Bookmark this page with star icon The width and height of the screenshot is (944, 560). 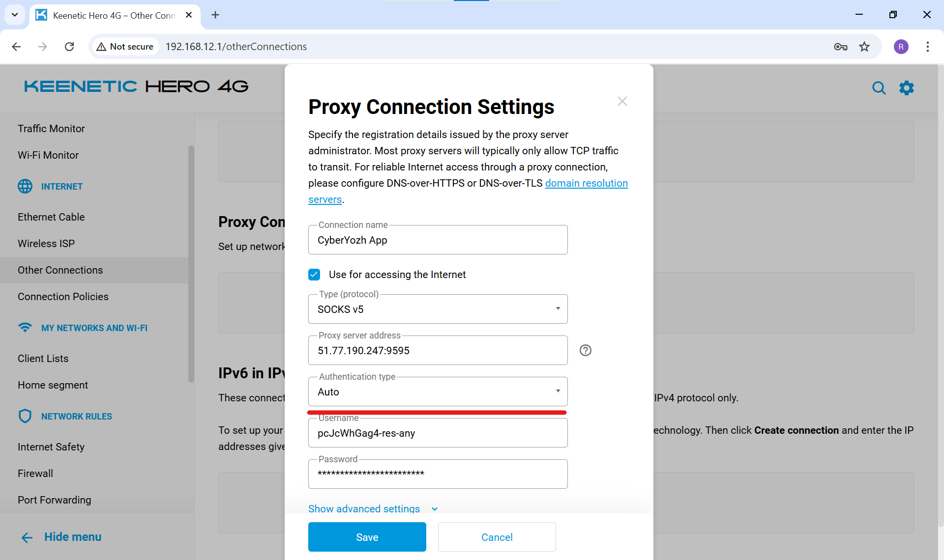click(864, 47)
